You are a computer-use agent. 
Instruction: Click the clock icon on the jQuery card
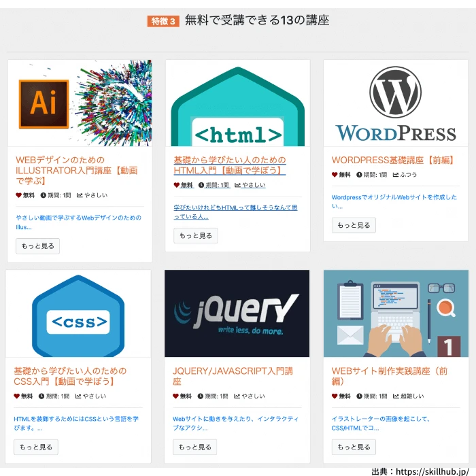click(x=201, y=396)
